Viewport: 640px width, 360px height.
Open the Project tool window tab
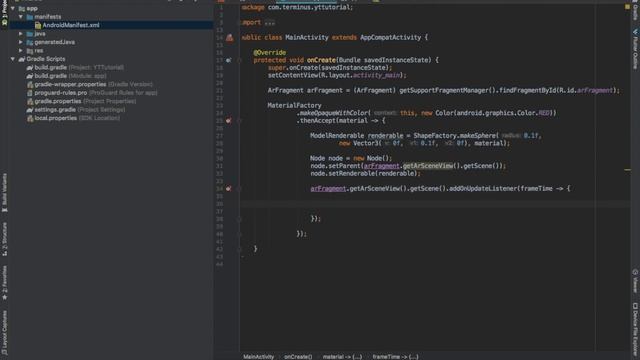pos(4,12)
